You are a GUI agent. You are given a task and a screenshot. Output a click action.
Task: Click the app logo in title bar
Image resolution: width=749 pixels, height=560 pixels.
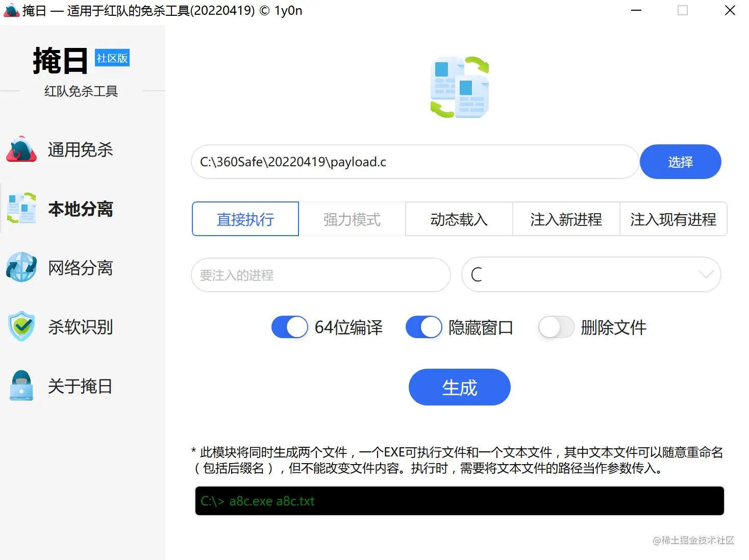point(11,10)
